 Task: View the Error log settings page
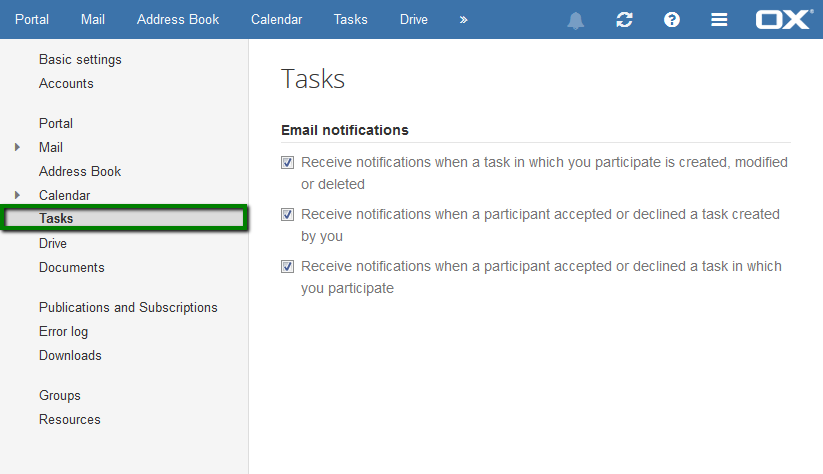coord(64,332)
